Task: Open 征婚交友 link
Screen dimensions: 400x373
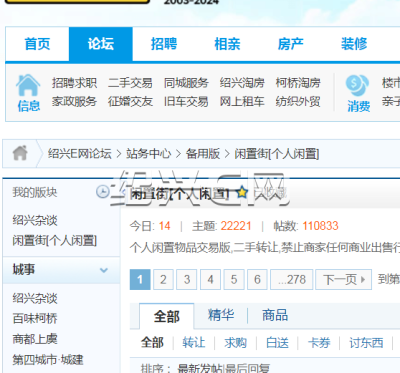Action: [130, 101]
